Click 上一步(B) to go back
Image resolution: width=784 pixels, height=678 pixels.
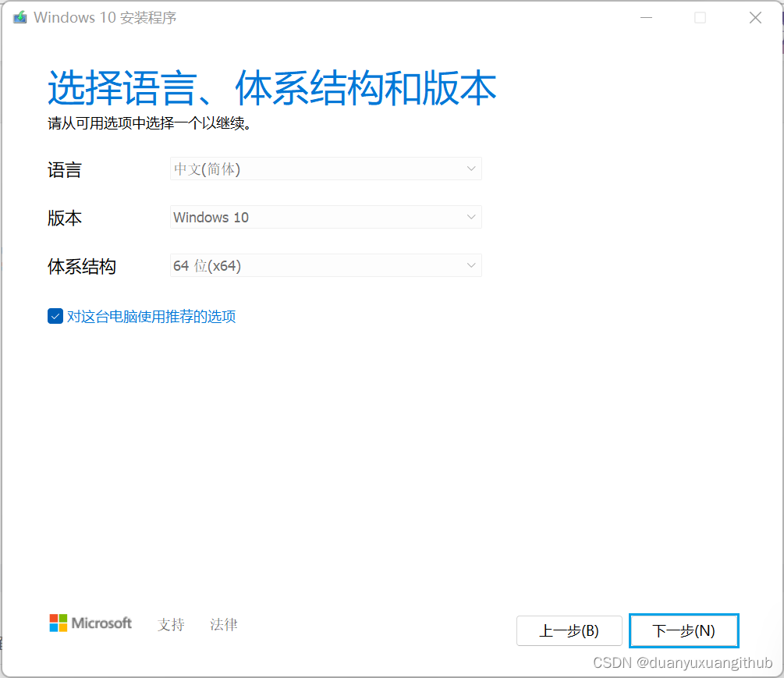(569, 630)
